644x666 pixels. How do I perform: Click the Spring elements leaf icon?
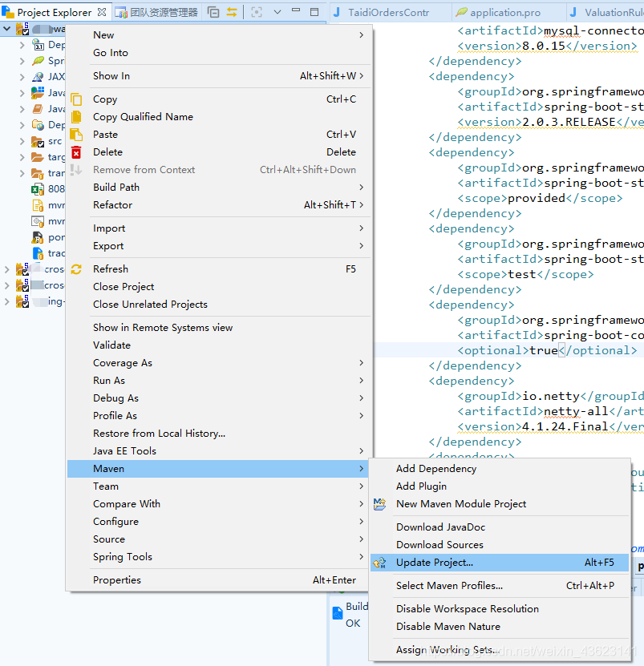(x=38, y=61)
